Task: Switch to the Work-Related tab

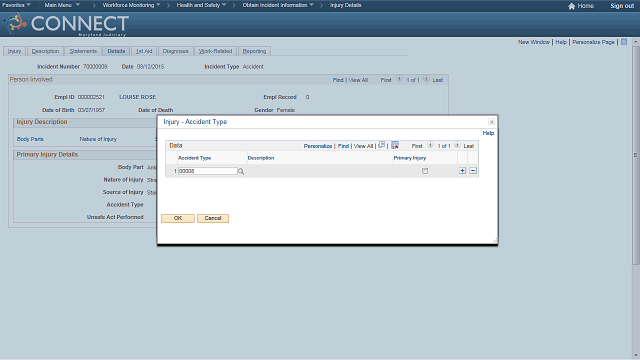Action: click(x=215, y=51)
